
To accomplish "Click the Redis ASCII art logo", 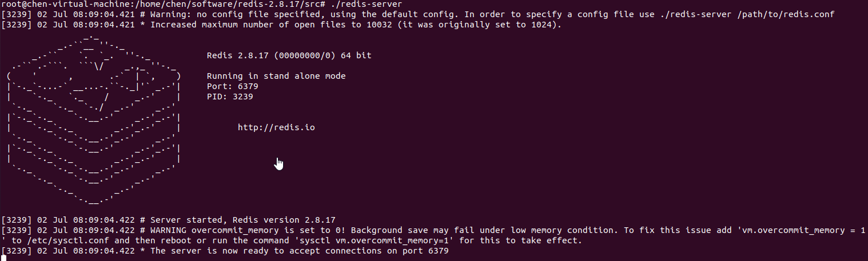I will tap(94, 120).
